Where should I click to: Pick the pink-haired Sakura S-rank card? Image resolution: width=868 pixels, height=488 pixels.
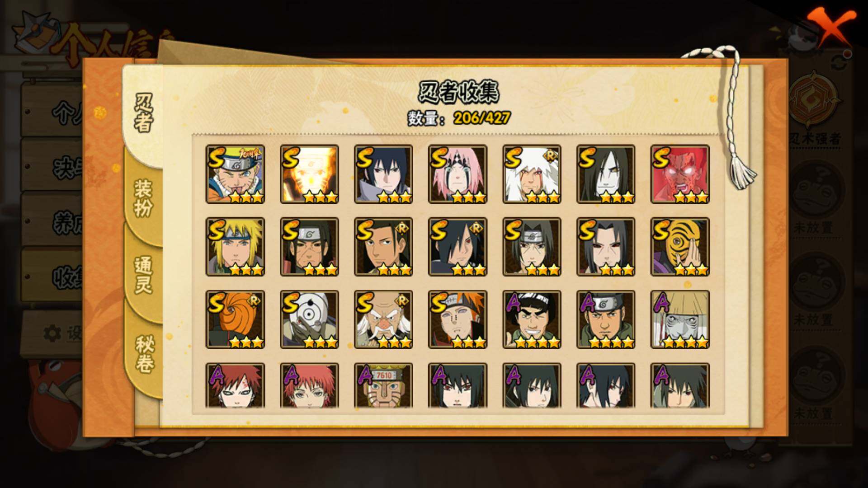coord(458,174)
